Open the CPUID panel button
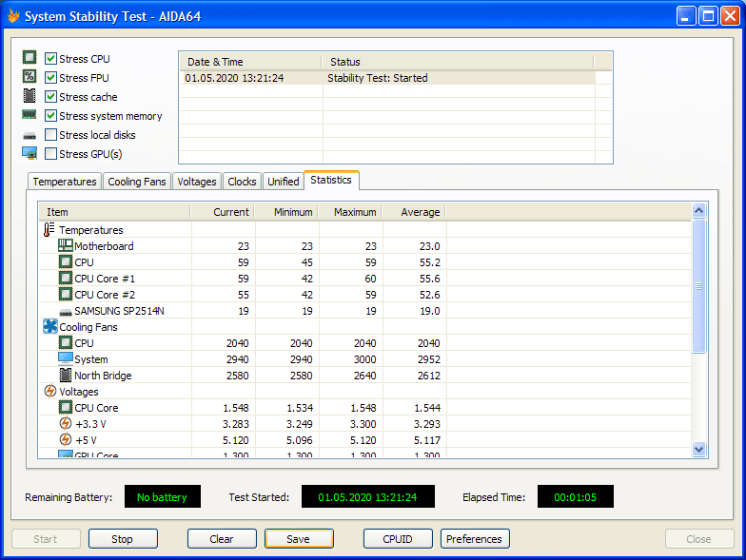This screenshot has height=560, width=746. [x=398, y=538]
